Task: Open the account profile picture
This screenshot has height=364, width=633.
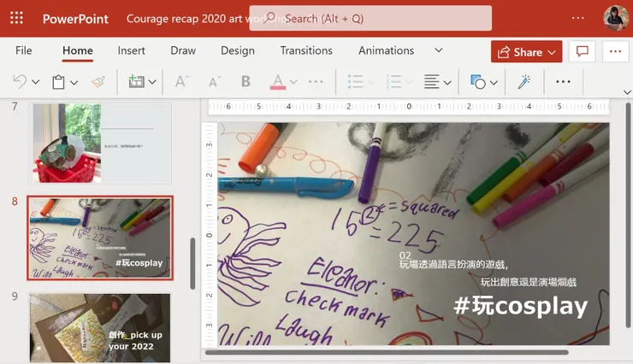Action: click(x=616, y=18)
